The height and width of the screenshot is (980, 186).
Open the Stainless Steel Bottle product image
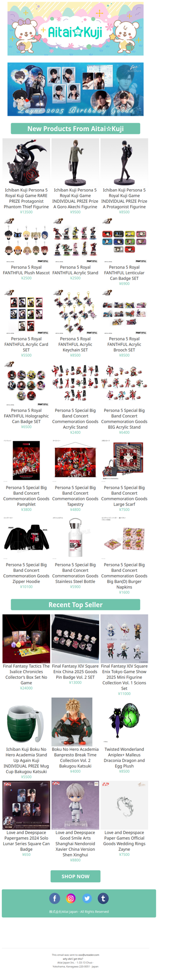75,537
